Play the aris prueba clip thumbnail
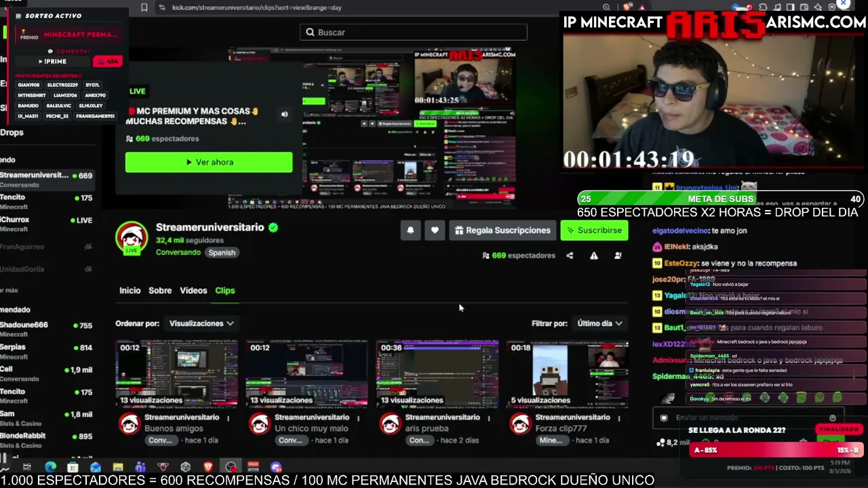Image resolution: width=868 pixels, height=488 pixels. (x=437, y=374)
